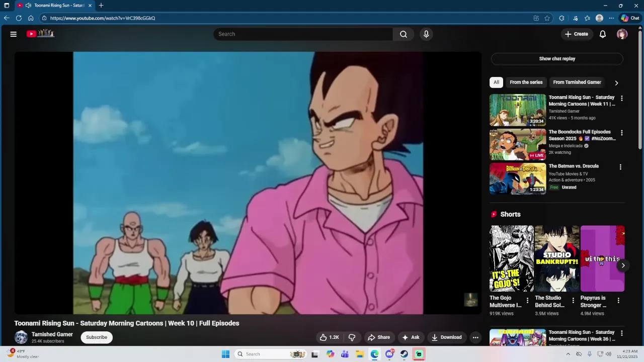Open more actions menu below video
Viewport: 644px width, 362px height.
(x=475, y=337)
